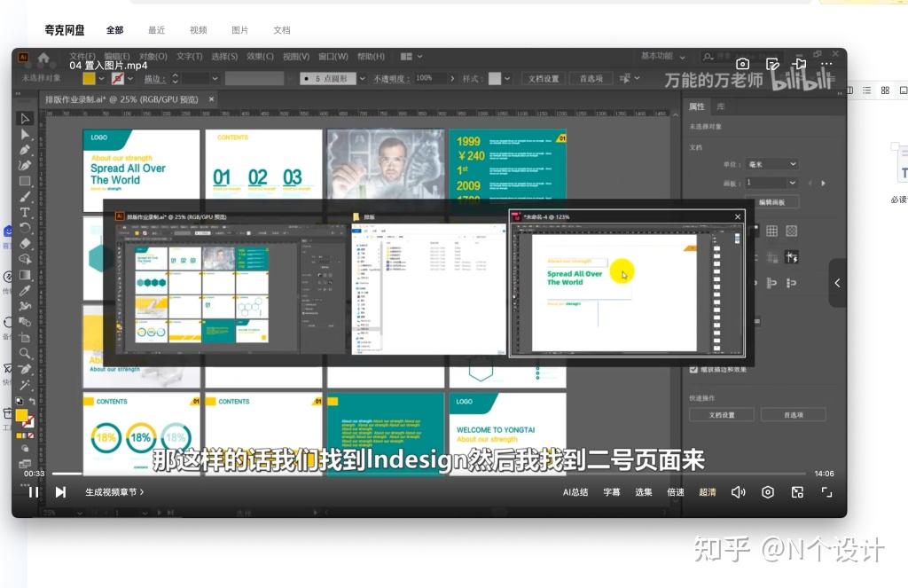Screen dimensions: 908x588
Task: Enable the 缩放描边和效果 checkbox
Action: [x=693, y=370]
